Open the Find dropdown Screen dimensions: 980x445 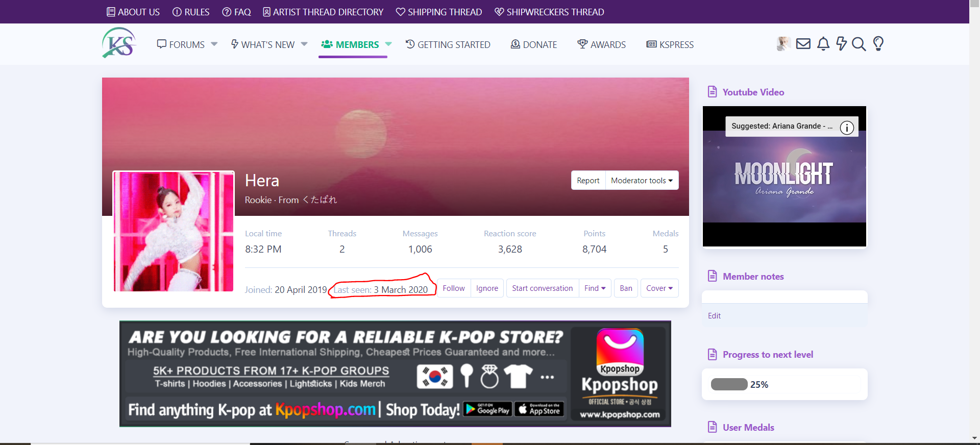[595, 288]
